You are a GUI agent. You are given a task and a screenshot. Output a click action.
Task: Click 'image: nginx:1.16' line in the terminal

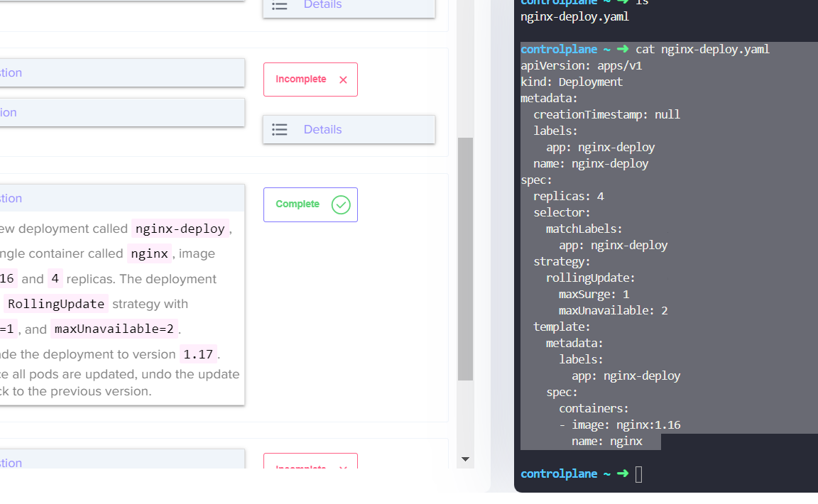pos(626,424)
